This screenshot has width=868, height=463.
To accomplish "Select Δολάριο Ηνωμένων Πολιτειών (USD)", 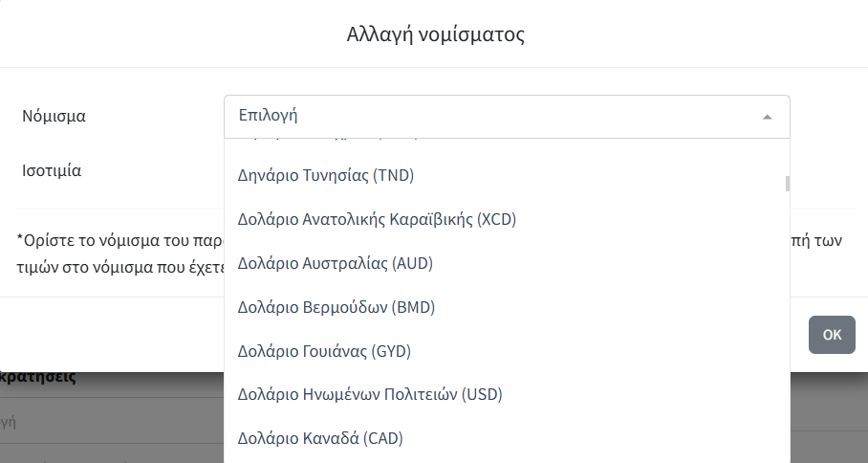I will (x=370, y=395).
